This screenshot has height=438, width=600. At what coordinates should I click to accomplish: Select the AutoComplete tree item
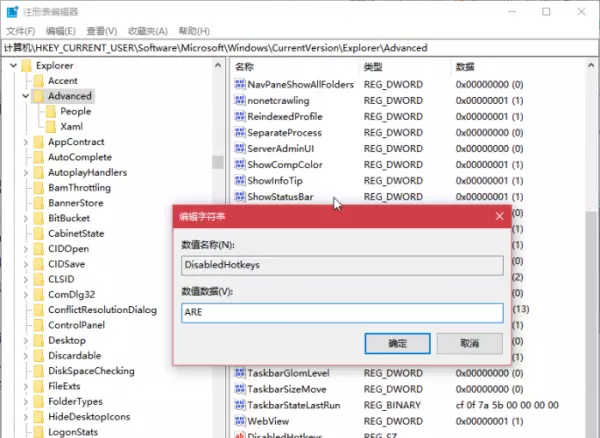pos(80,157)
